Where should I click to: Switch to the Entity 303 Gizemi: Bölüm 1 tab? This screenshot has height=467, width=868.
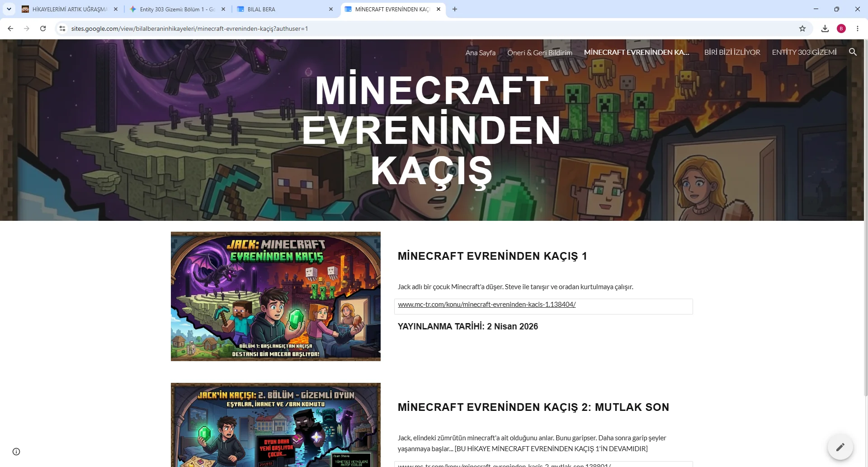click(172, 9)
